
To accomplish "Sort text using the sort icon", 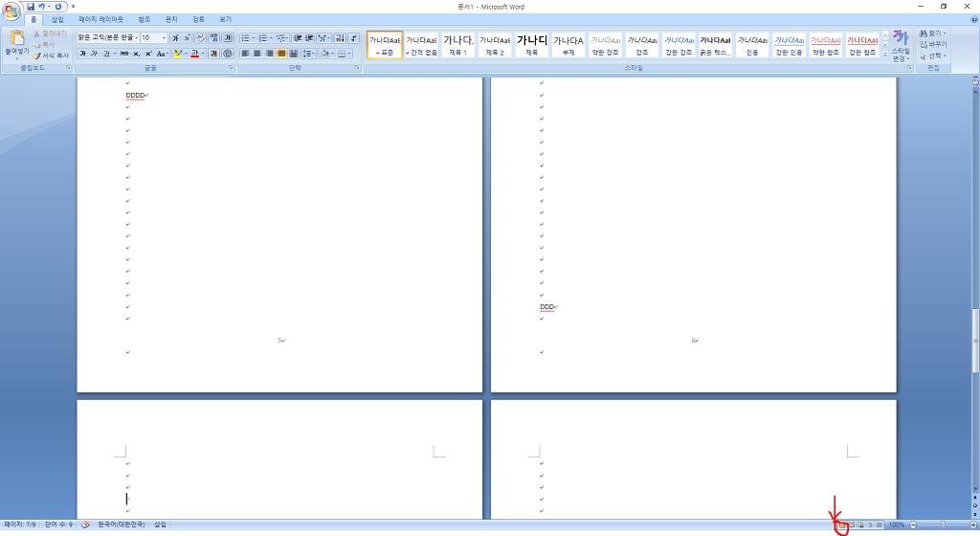I will [340, 38].
